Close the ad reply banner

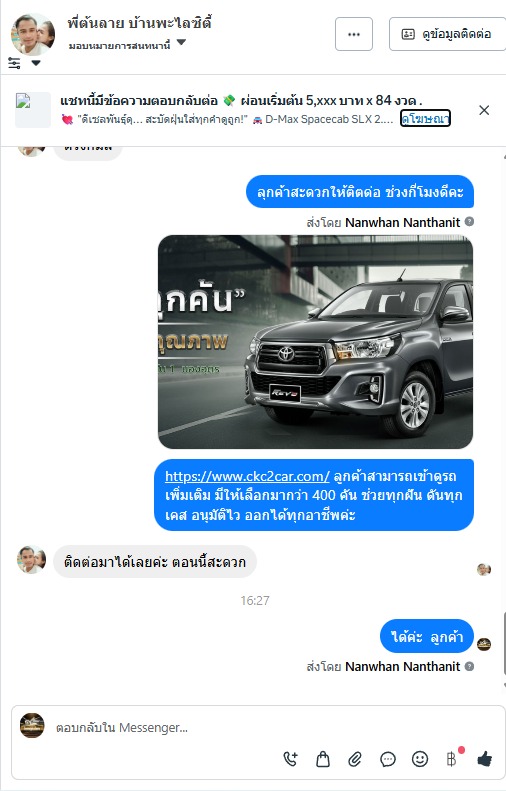484,110
